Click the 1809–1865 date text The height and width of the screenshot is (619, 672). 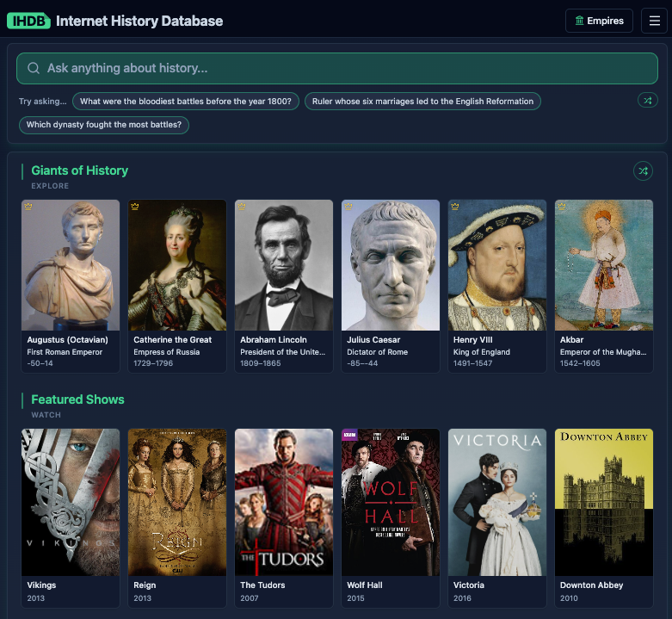(261, 363)
